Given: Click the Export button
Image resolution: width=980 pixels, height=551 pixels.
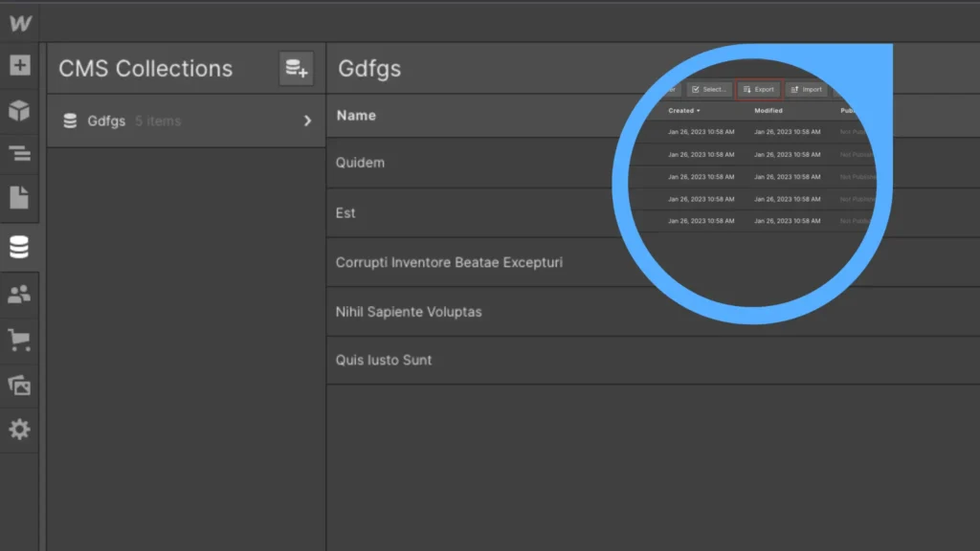Looking at the screenshot, I should click(759, 90).
